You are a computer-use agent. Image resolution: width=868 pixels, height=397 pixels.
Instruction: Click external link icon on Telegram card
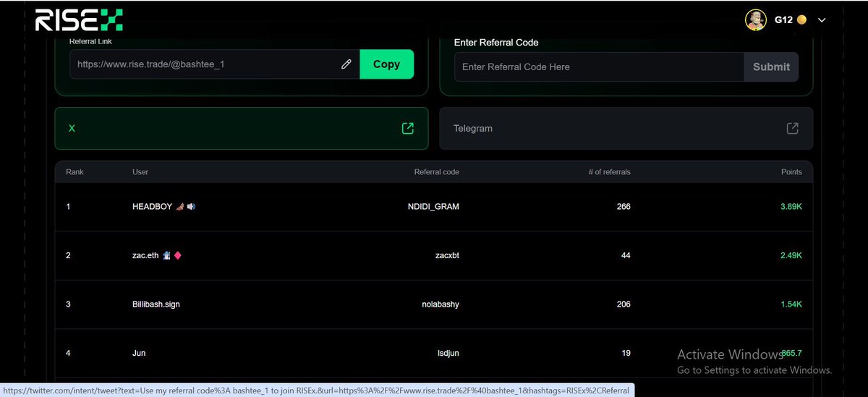click(x=793, y=128)
